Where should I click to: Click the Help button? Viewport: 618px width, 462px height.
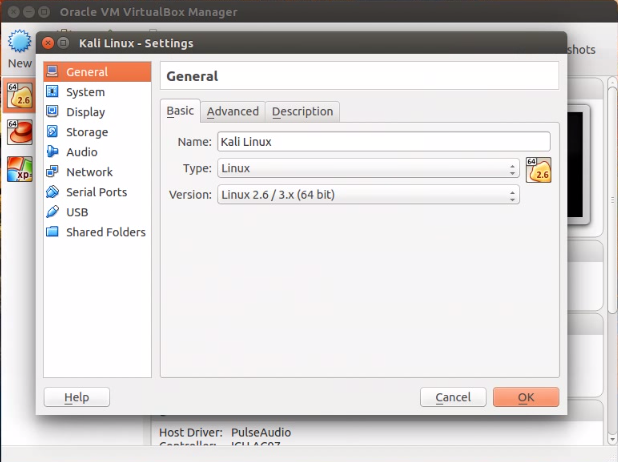(77, 397)
